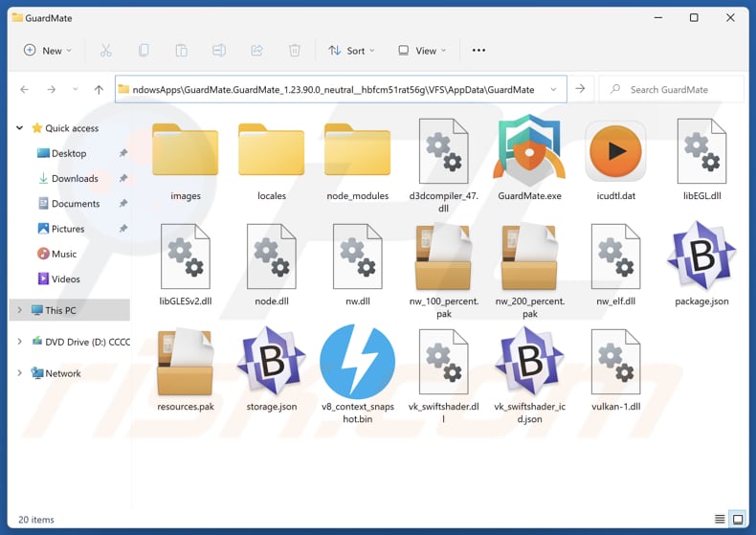Expand the This PC tree node
This screenshot has width=756, height=535.
pos(20,310)
